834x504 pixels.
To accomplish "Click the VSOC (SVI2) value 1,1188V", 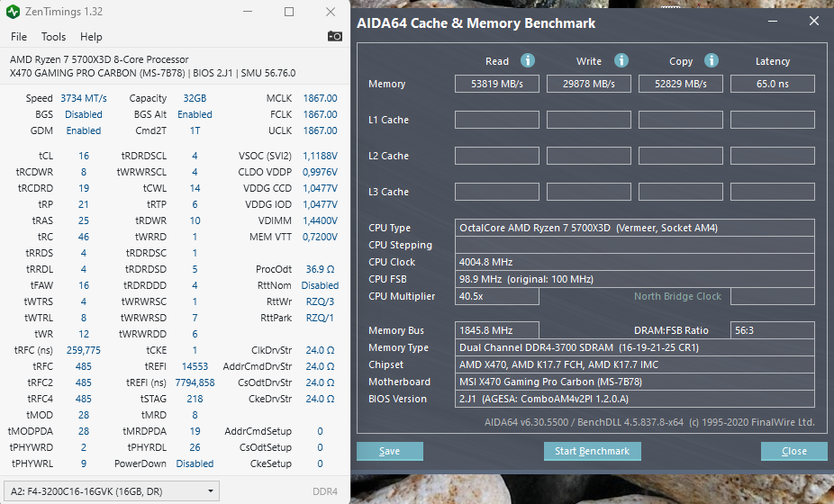I will pyautogui.click(x=321, y=156).
